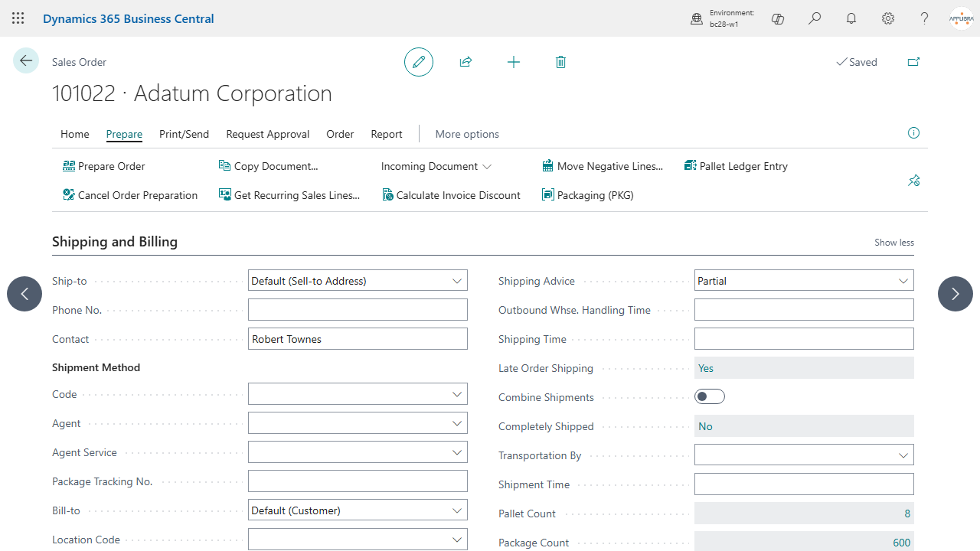
Task: Click the Saved status indicator
Action: tap(857, 62)
